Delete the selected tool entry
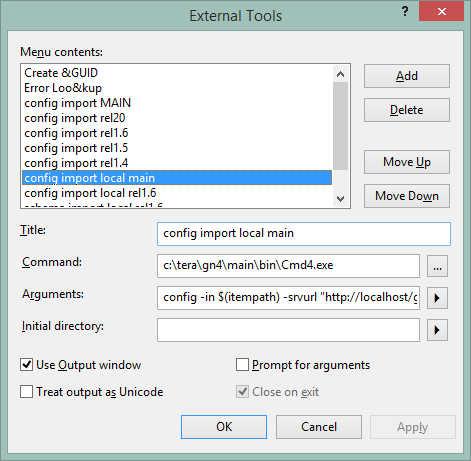Viewport: 471px width, 461px height. coord(407,110)
